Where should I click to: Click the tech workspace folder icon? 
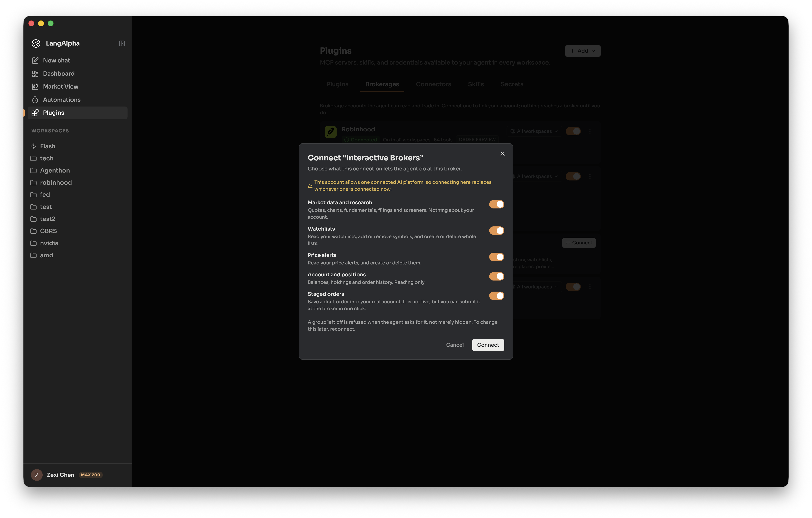[33, 158]
